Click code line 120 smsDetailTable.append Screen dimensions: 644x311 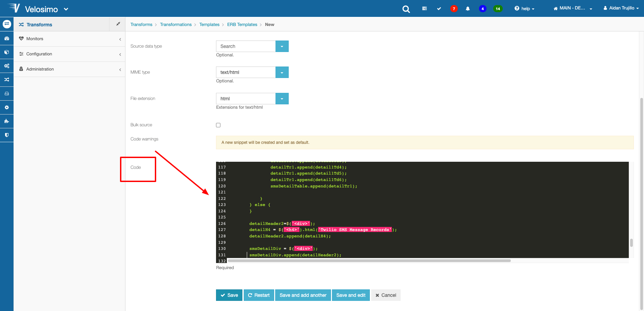(314, 186)
